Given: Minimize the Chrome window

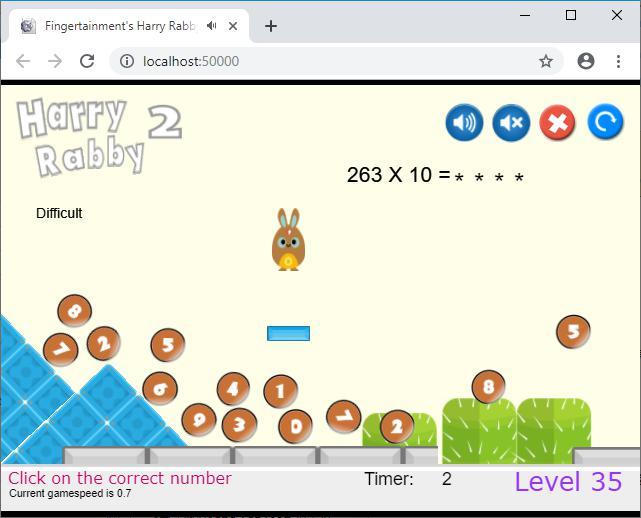Looking at the screenshot, I should point(525,15).
